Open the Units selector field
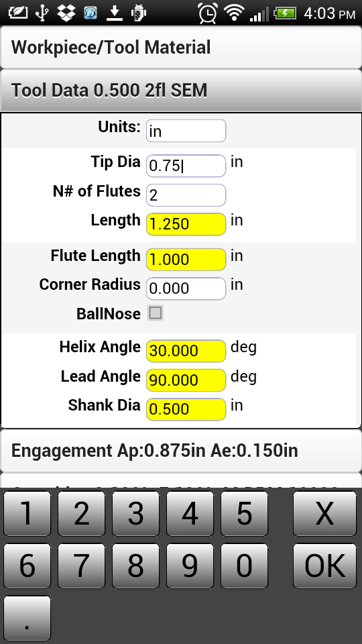Image resolution: width=362 pixels, height=644 pixels. (x=186, y=131)
